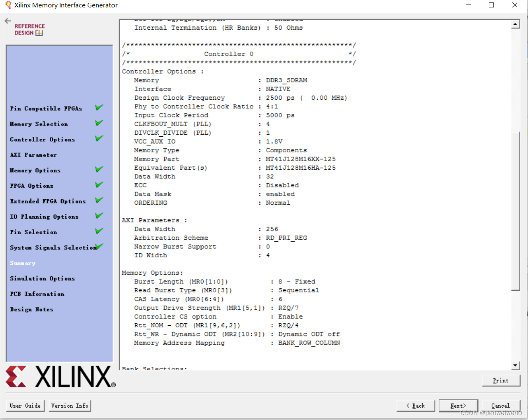Click the Phy to Controller Clock Ratio 4:1 value
The height and width of the screenshot is (420, 528).
tap(272, 106)
